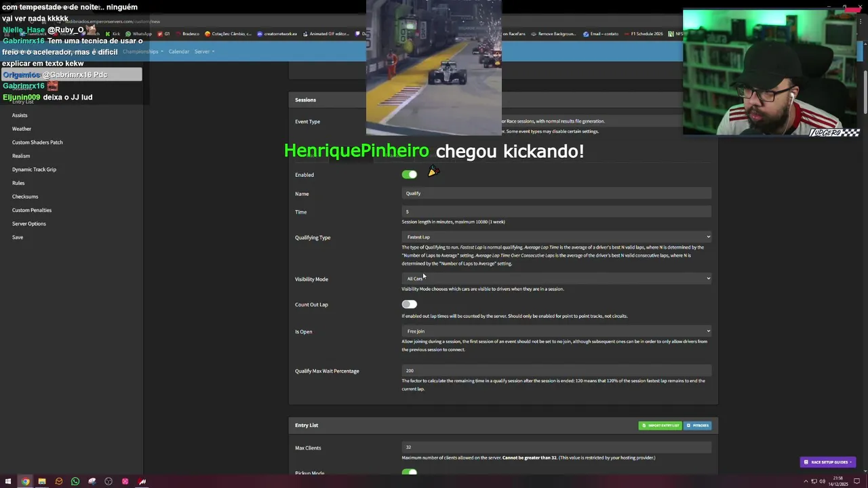Open WhatsApp from the taskbar

pyautogui.click(x=75, y=481)
